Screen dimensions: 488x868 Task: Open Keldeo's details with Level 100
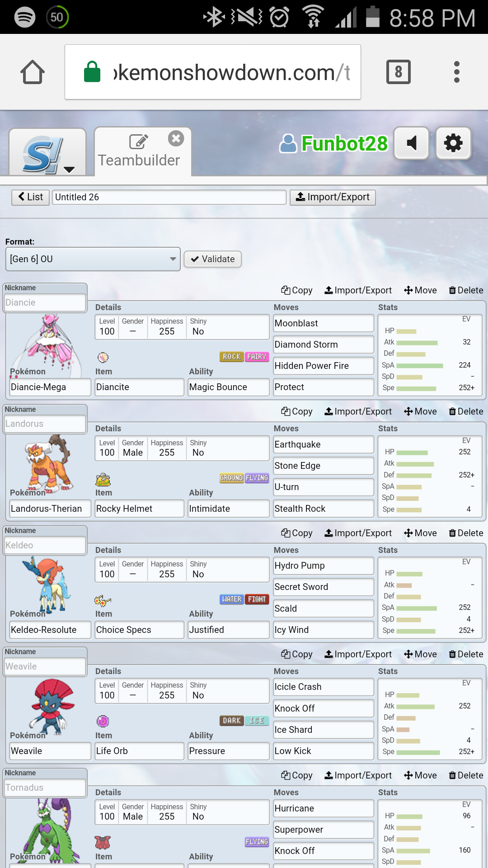182,570
